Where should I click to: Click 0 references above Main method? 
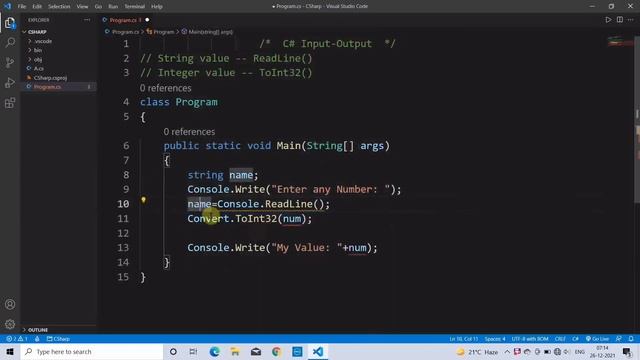[189, 131]
